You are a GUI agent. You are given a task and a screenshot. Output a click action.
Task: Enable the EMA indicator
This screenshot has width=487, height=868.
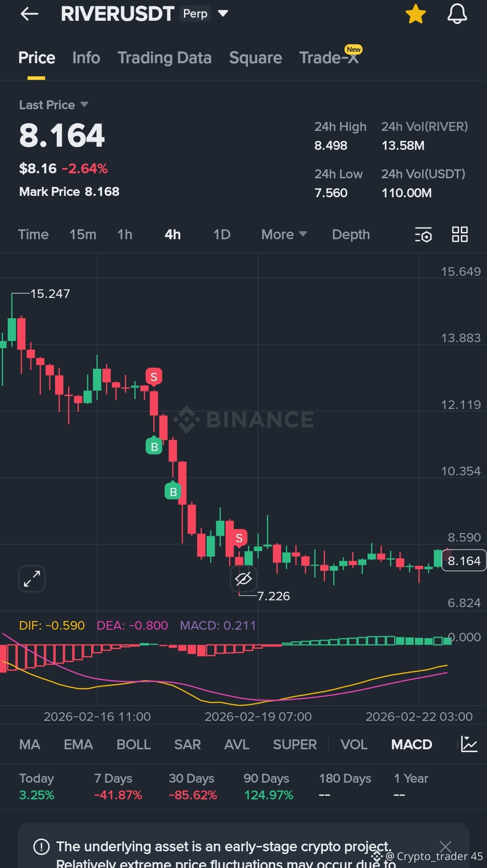[78, 744]
